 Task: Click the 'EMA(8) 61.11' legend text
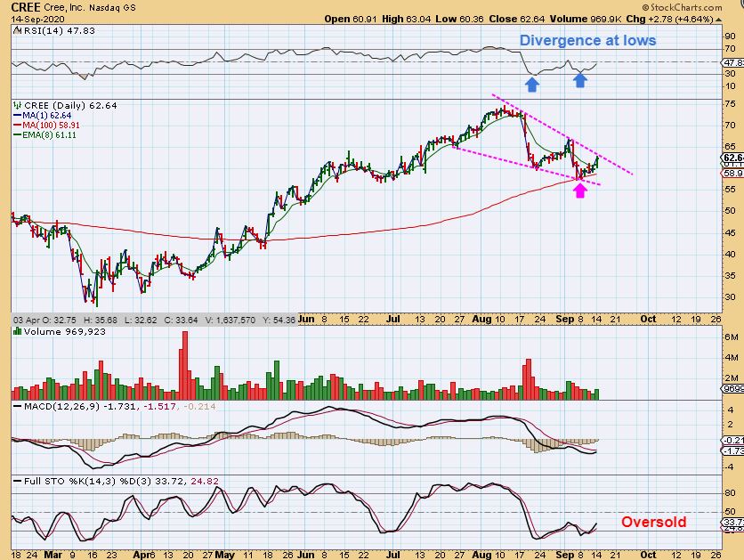point(49,135)
